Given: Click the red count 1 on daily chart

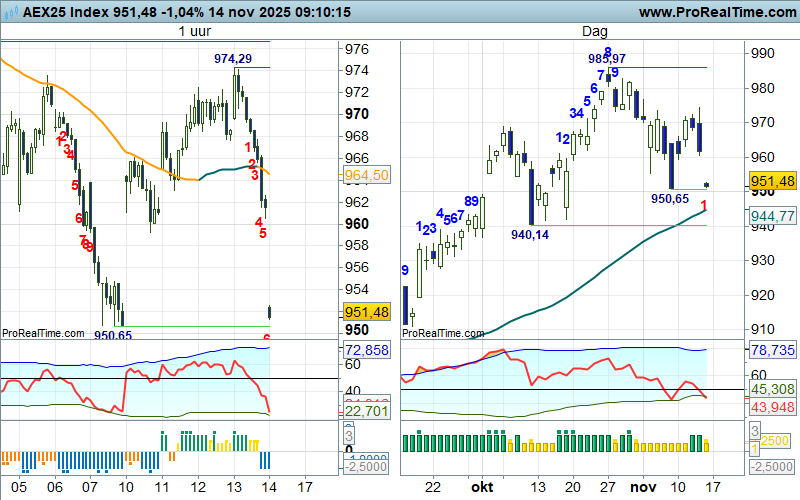Looking at the screenshot, I should [704, 206].
